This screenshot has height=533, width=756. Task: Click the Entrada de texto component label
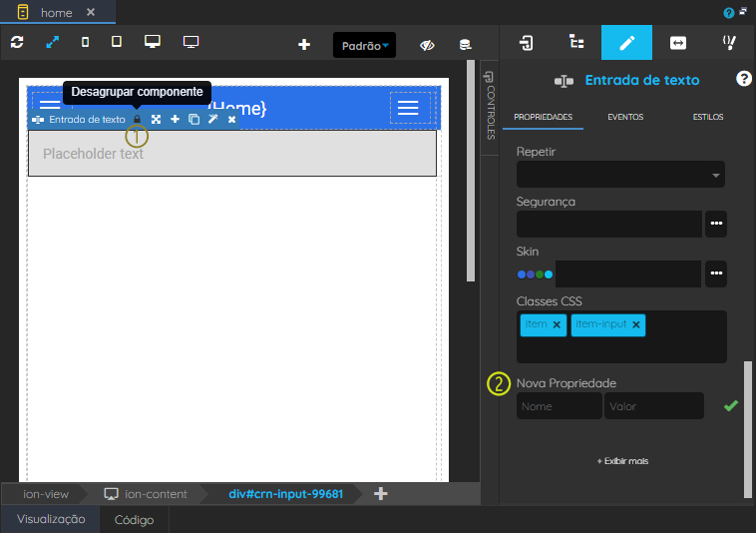click(x=87, y=119)
